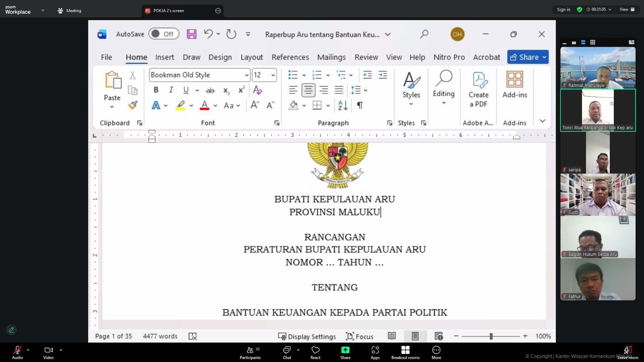
Task: Open Display Settings in status bar
Action: (307, 336)
